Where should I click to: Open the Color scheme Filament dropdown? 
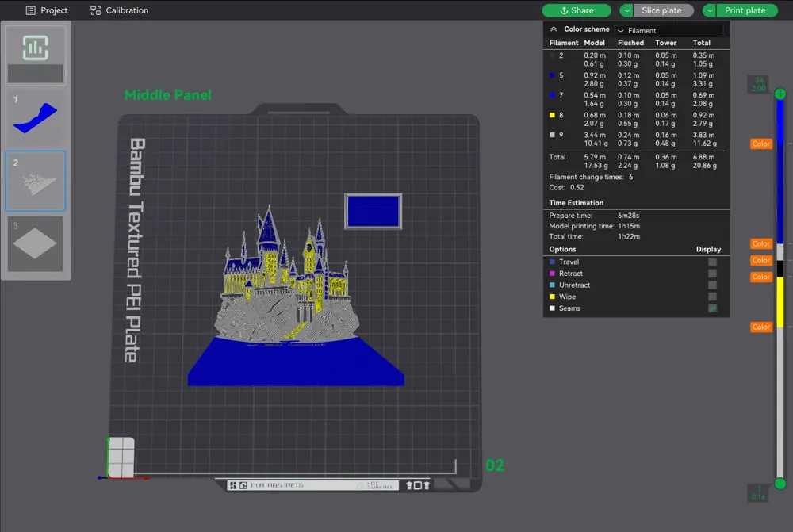(x=669, y=30)
